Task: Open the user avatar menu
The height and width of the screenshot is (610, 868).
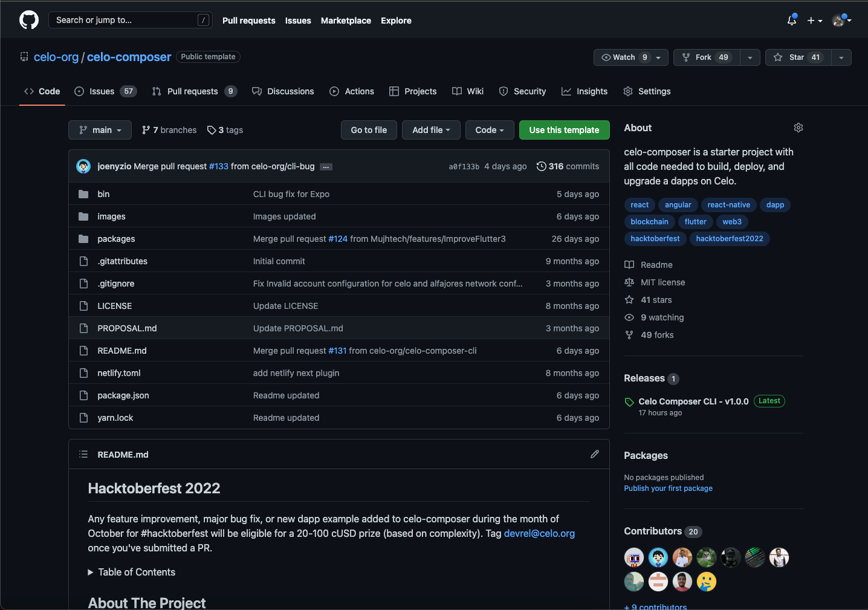Action: (841, 20)
